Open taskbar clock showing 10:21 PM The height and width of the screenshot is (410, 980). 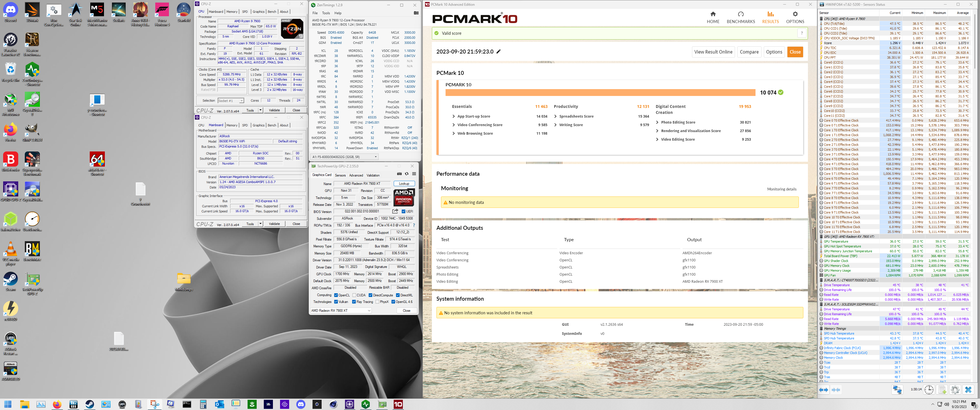pos(959,404)
